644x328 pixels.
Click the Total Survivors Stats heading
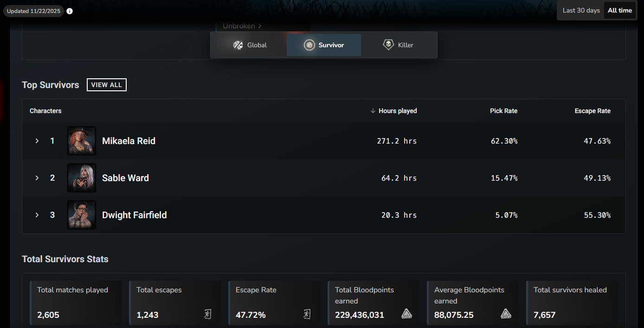click(65, 259)
